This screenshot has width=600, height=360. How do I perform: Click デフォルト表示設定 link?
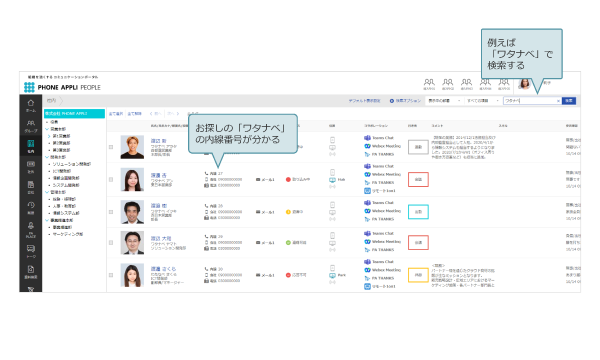364,101
